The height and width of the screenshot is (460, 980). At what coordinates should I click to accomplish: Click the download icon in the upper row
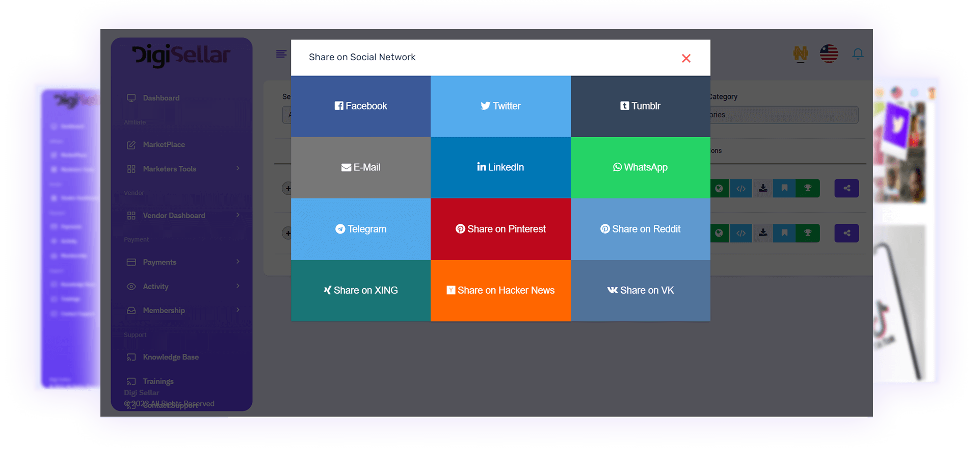point(763,188)
